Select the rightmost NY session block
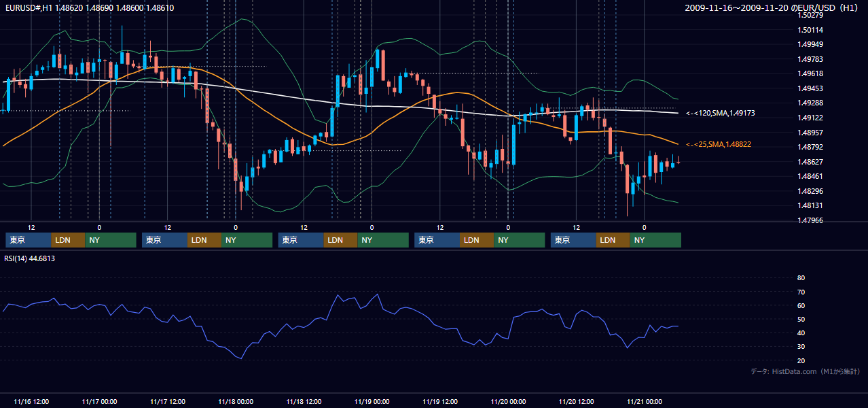Viewport: 868px width, 408px height. tap(655, 240)
